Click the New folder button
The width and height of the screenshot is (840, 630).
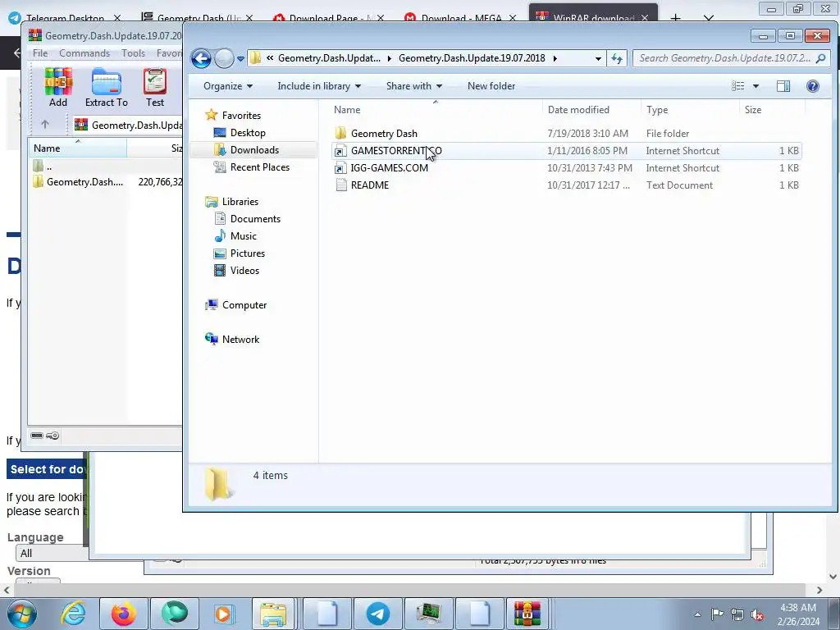tap(491, 86)
